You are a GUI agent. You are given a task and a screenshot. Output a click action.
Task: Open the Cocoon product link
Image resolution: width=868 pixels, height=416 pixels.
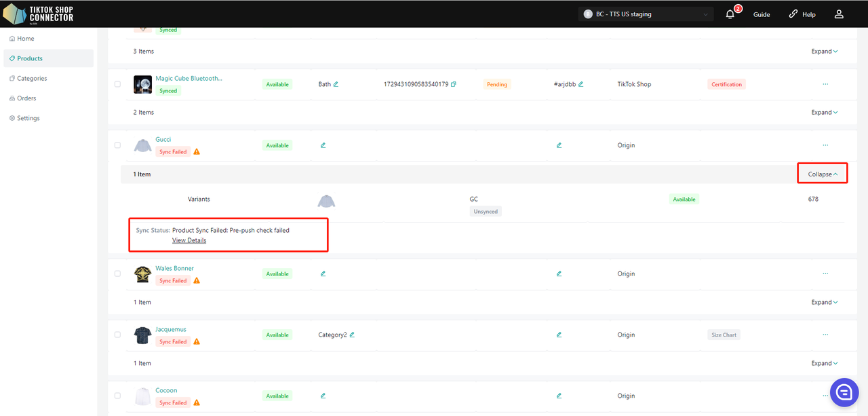pos(167,390)
